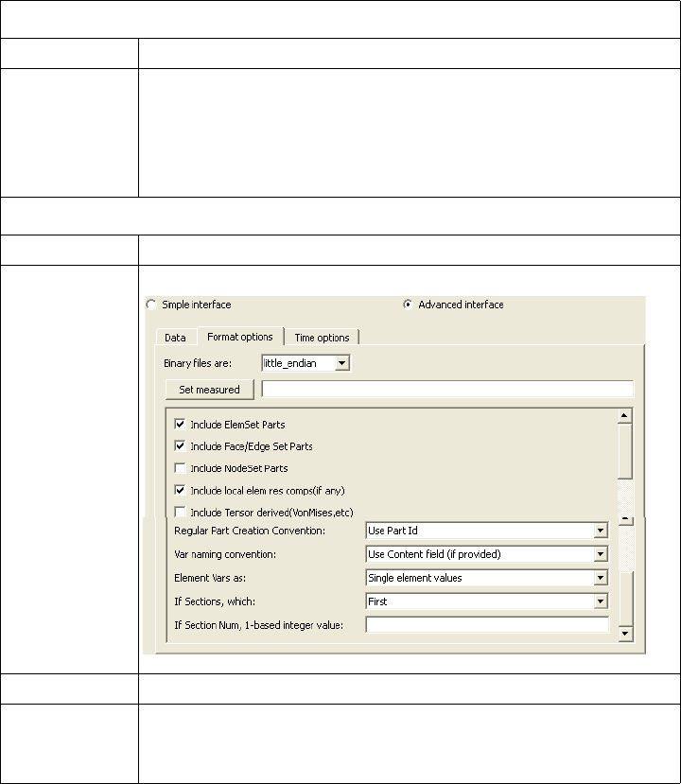The width and height of the screenshot is (681, 784).
Task: Click the Set measured button
Action: 209,390
